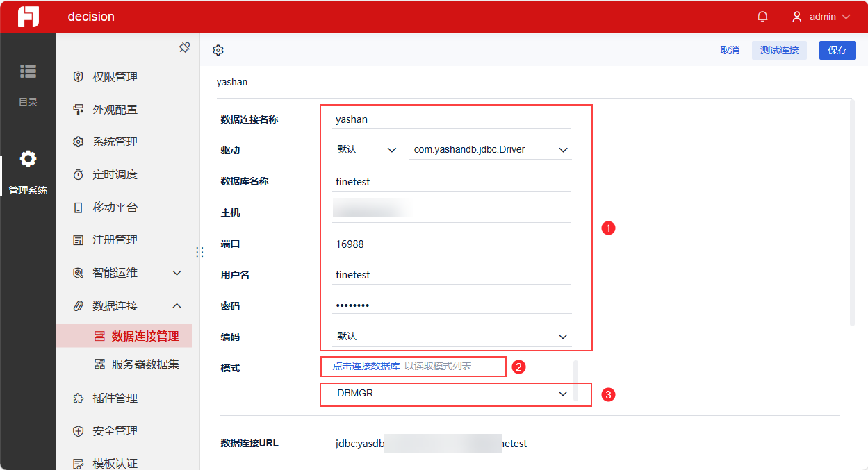Click the 取消 cancel button
The height and width of the screenshot is (470, 868).
point(730,50)
